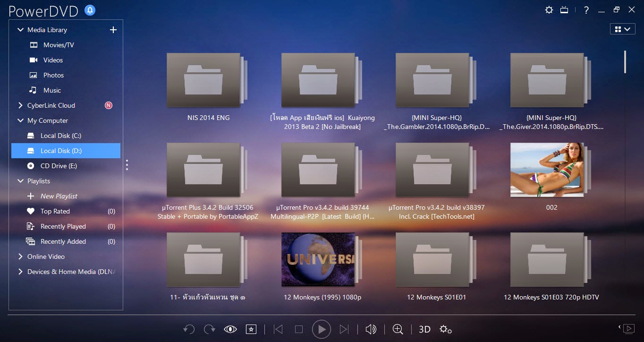Open the Photos library
The image size is (644, 342).
[53, 75]
